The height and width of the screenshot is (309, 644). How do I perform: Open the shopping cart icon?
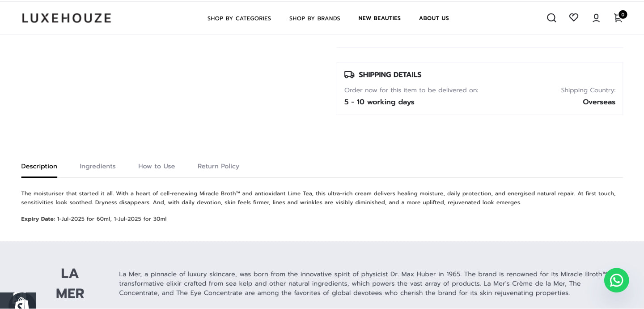618,18
